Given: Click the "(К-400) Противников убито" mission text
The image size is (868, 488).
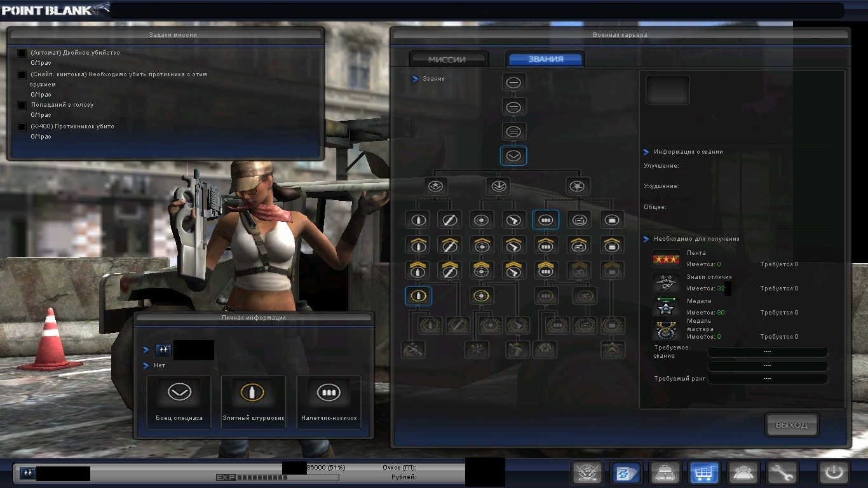Looking at the screenshot, I should [72, 126].
